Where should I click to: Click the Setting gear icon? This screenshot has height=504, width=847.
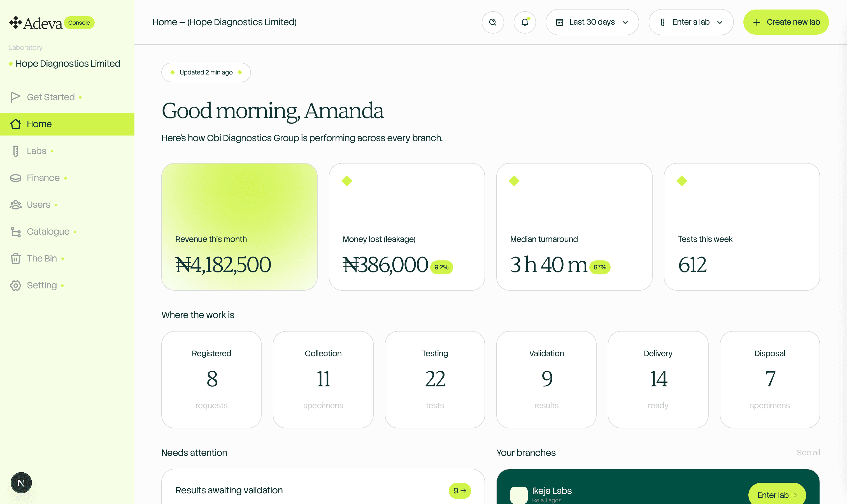click(x=15, y=285)
